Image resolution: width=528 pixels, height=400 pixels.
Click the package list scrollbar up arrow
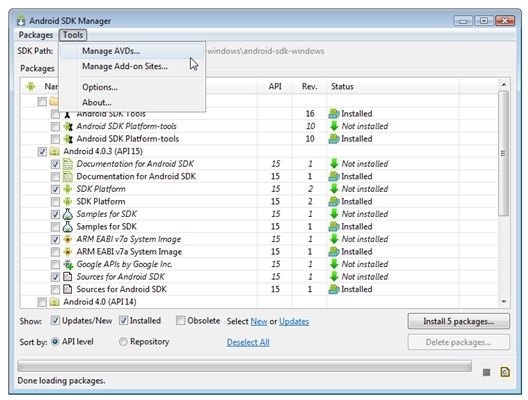(504, 85)
